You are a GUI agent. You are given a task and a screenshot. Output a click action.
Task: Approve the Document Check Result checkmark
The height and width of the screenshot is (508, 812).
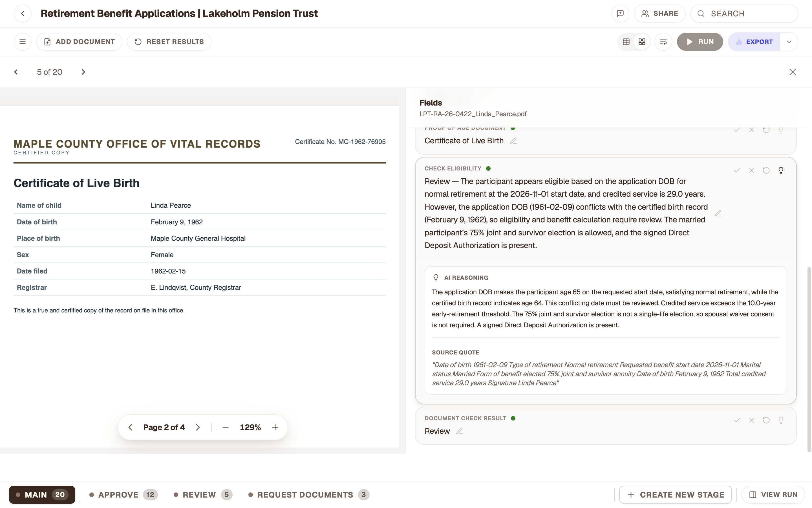pos(737,420)
